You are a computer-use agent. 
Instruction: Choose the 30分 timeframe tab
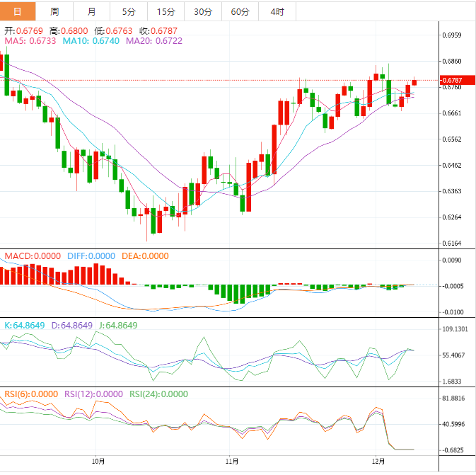pos(202,11)
